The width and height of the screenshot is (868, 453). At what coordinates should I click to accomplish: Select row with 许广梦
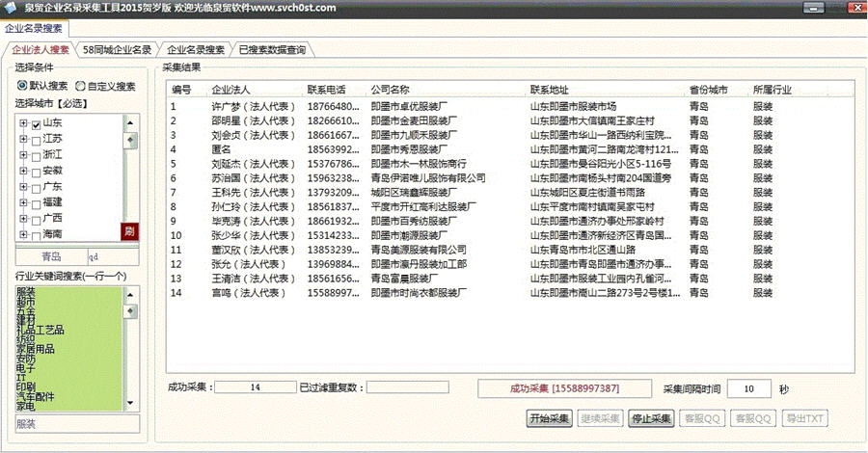509,106
